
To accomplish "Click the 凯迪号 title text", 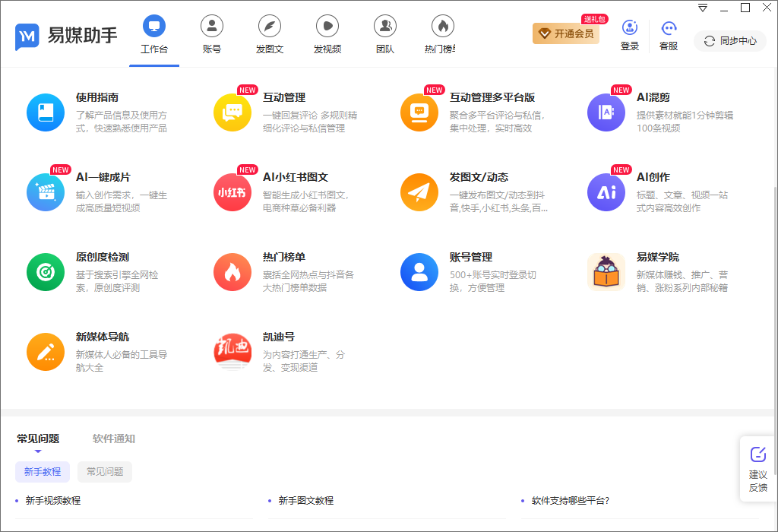I will [x=279, y=337].
